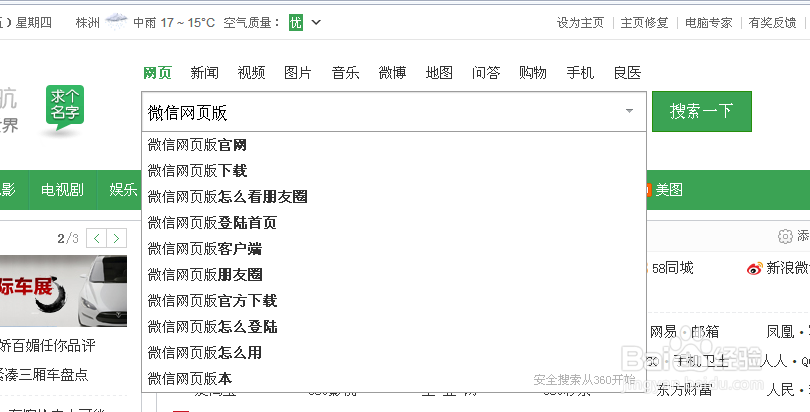The width and height of the screenshot is (810, 412).
Task: Open the 凤凰 site link
Action: pyautogui.click(x=780, y=332)
